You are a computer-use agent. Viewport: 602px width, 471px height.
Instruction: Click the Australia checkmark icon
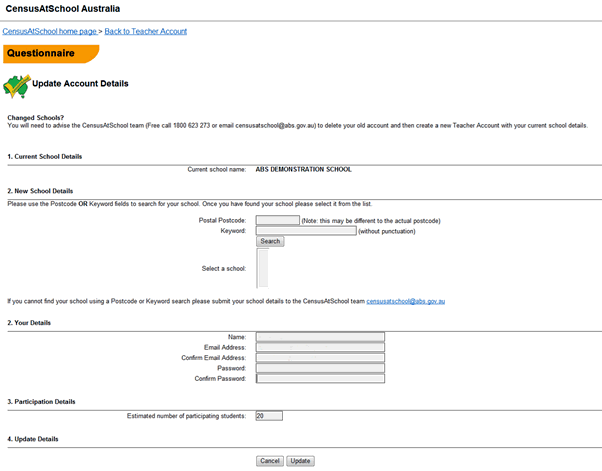tap(17, 85)
